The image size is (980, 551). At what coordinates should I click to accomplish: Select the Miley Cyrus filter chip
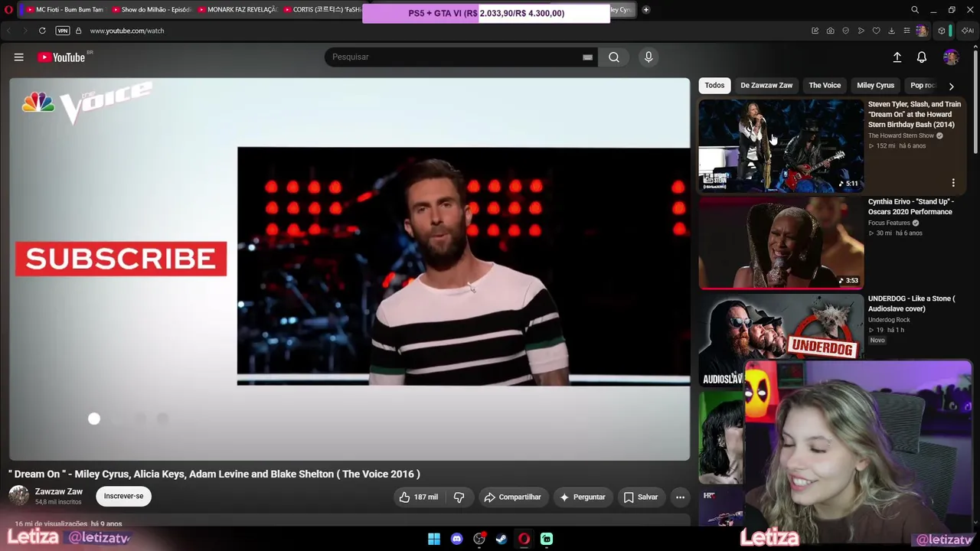pyautogui.click(x=875, y=86)
